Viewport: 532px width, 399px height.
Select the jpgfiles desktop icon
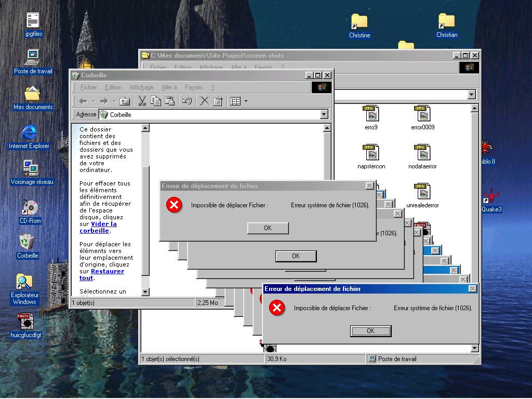pyautogui.click(x=34, y=24)
